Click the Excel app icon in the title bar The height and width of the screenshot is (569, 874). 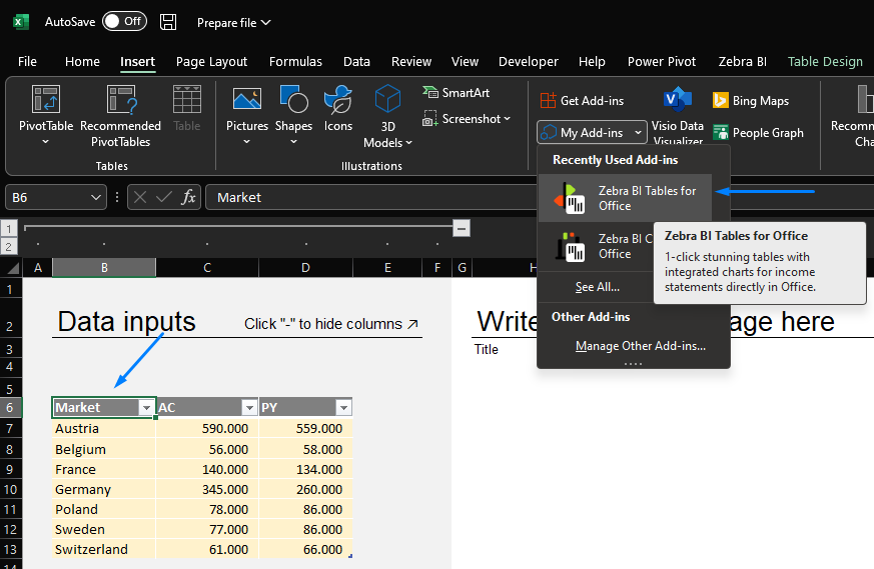[x=21, y=22]
